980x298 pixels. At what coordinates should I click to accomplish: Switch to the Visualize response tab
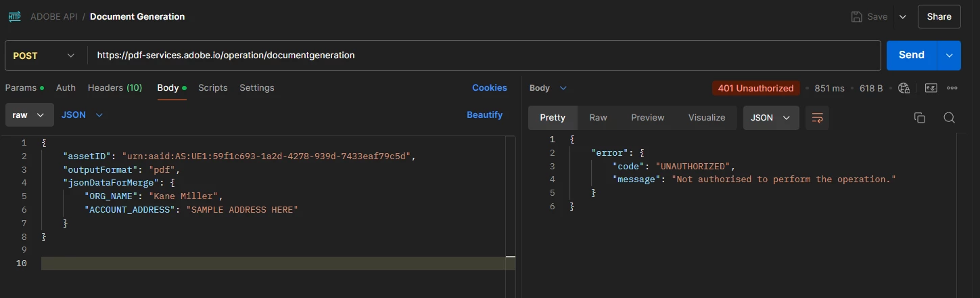[x=707, y=118]
